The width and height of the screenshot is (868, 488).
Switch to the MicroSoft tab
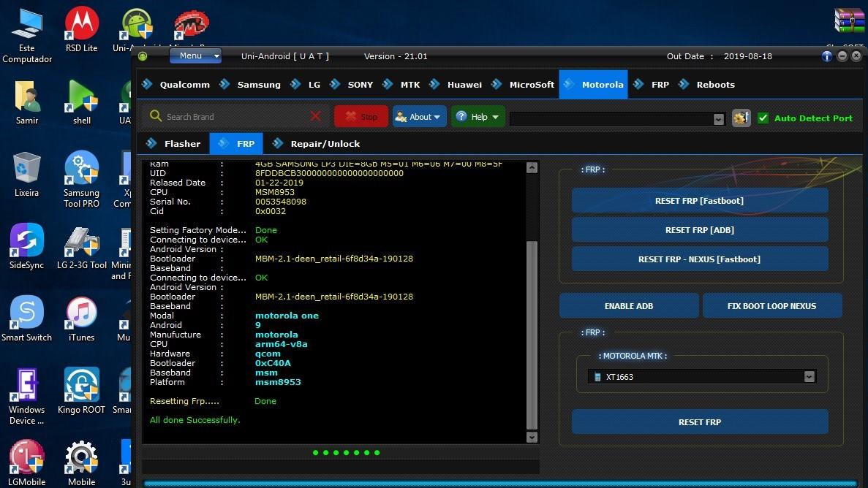pyautogui.click(x=523, y=85)
